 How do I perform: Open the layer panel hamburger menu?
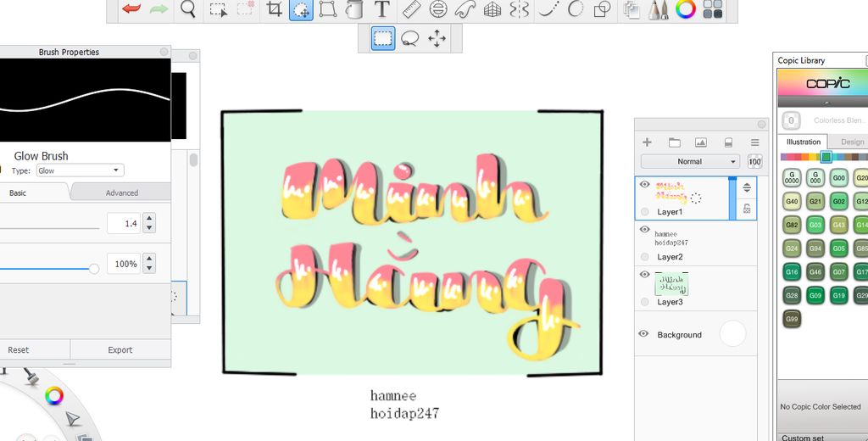(x=754, y=142)
